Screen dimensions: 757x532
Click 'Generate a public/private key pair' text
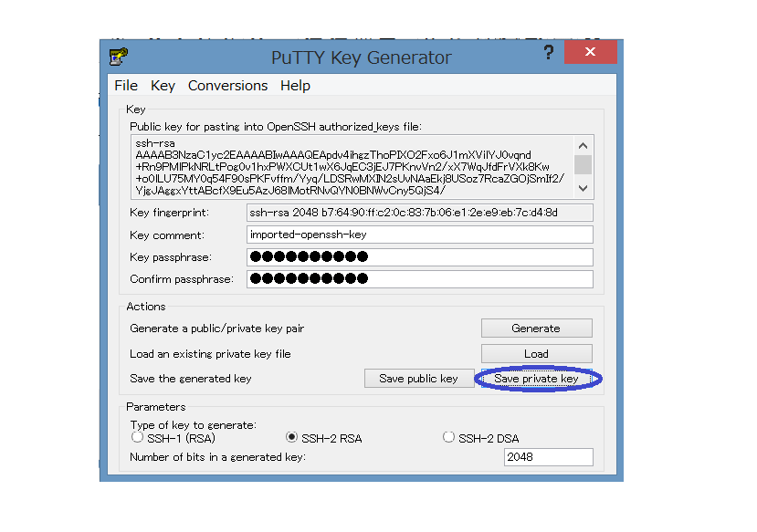(x=216, y=329)
